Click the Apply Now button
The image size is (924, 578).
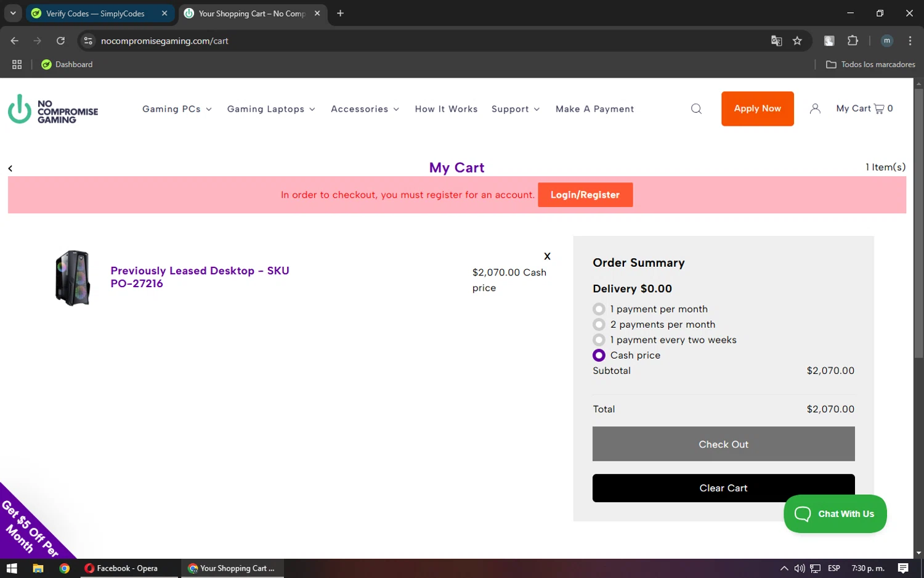point(757,108)
